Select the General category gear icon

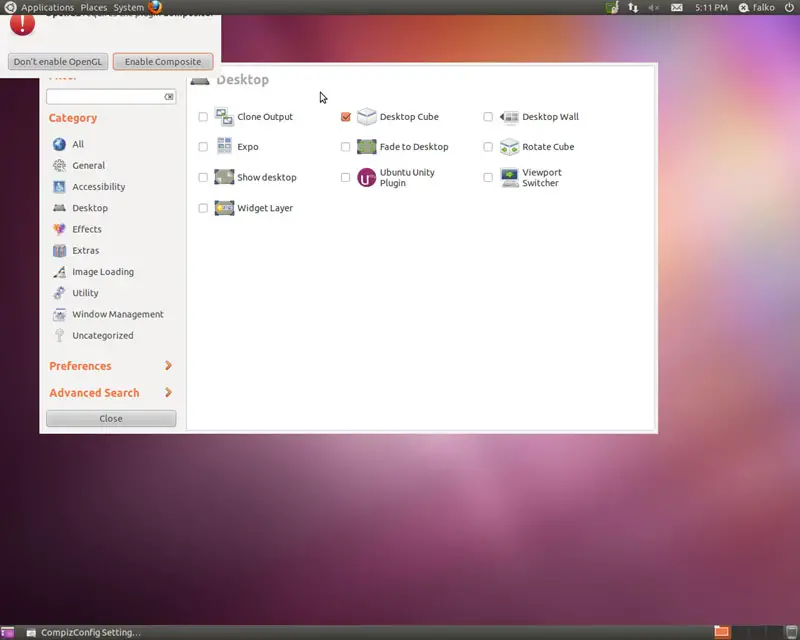[59, 165]
